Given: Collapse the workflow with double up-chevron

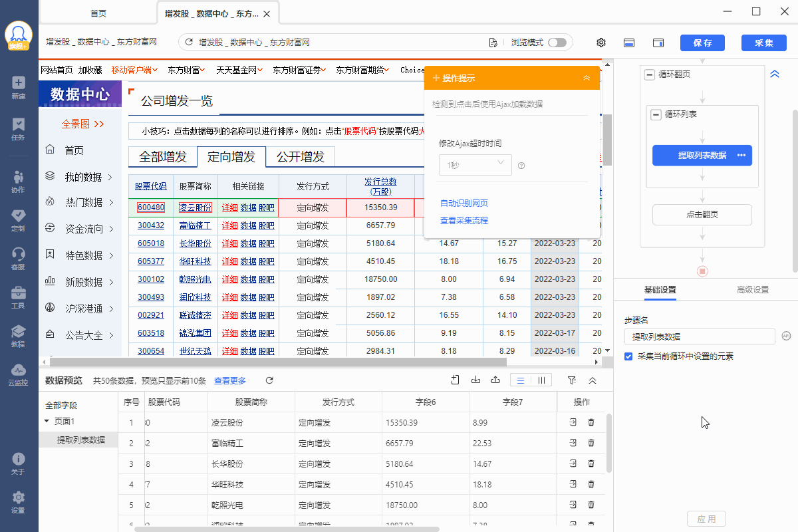Looking at the screenshot, I should coord(775,74).
